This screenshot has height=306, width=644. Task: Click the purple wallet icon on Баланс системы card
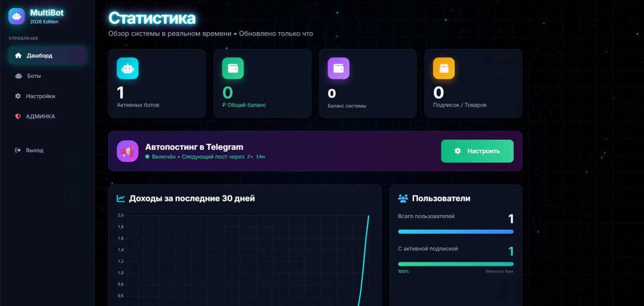click(x=339, y=68)
